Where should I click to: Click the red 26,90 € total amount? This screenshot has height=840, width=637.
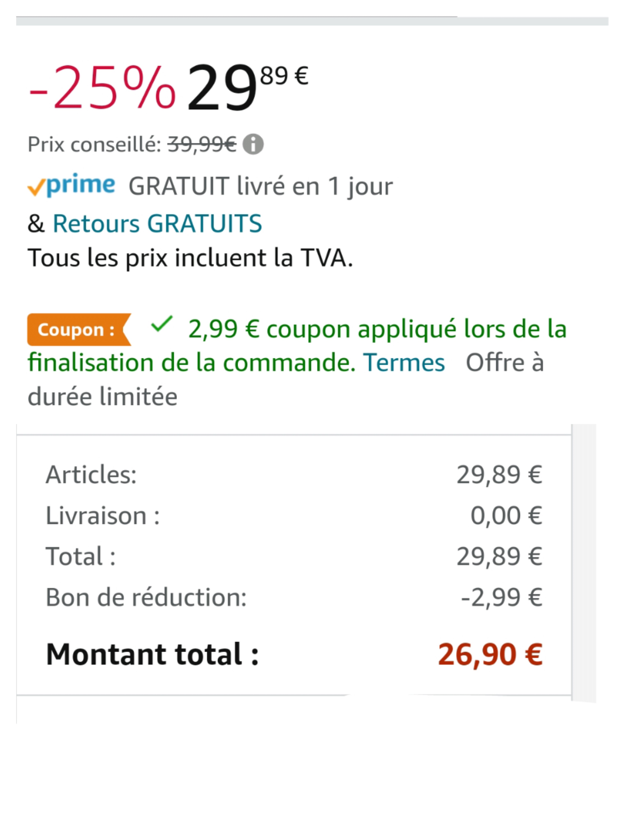490,654
